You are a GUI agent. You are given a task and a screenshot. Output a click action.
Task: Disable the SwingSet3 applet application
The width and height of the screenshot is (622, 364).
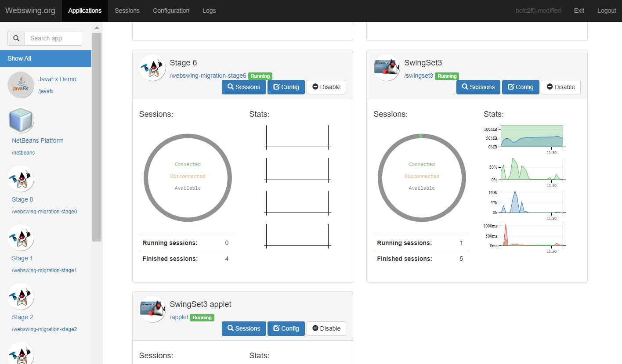pos(326,328)
